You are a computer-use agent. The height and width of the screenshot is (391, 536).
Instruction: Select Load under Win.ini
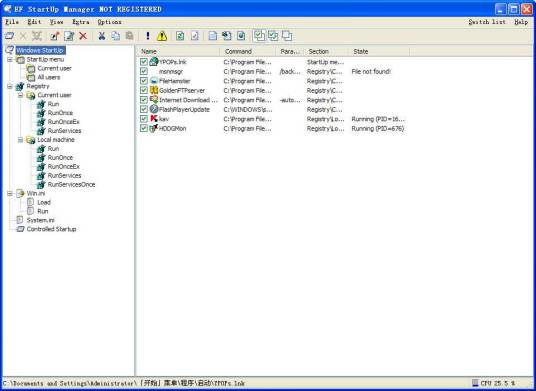(44, 202)
